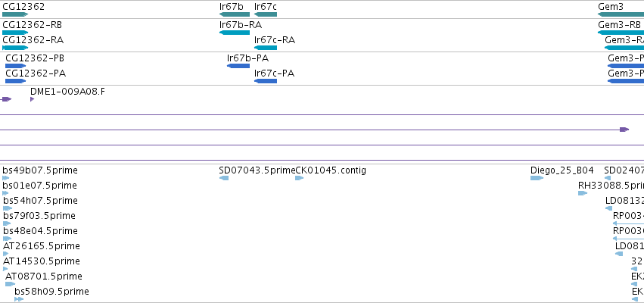Open the bs49b07.5prime feature label

pos(40,170)
